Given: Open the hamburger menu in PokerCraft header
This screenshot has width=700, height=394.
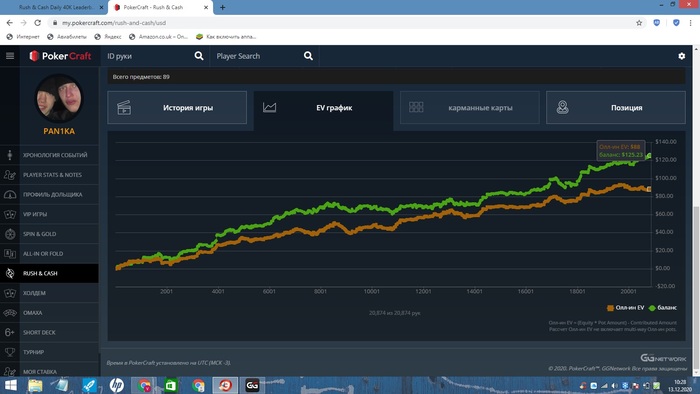Looking at the screenshot, I should [x=10, y=56].
